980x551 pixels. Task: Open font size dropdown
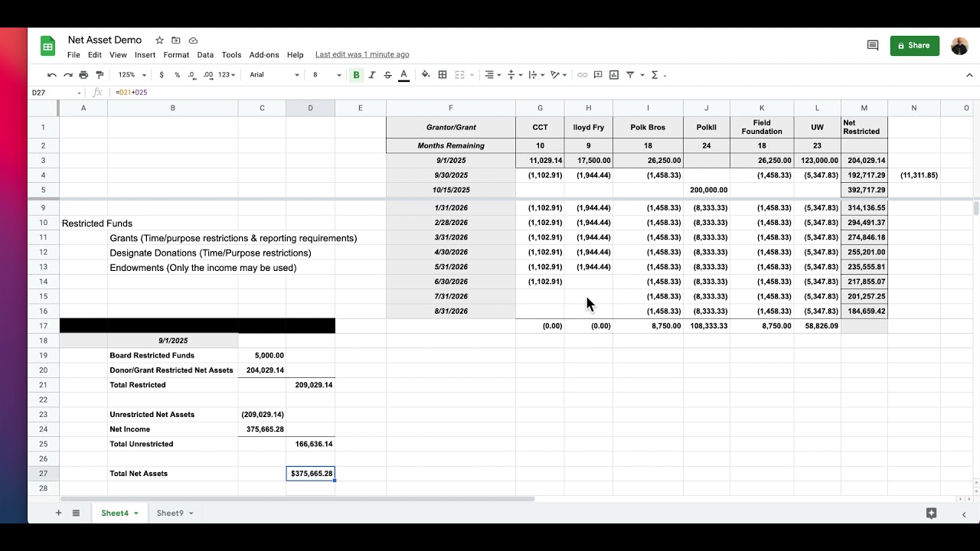tap(327, 75)
